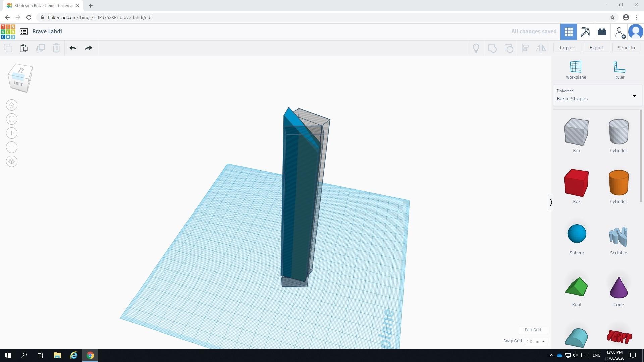Image resolution: width=644 pixels, height=362 pixels.
Task: Click the Import button
Action: (567, 48)
